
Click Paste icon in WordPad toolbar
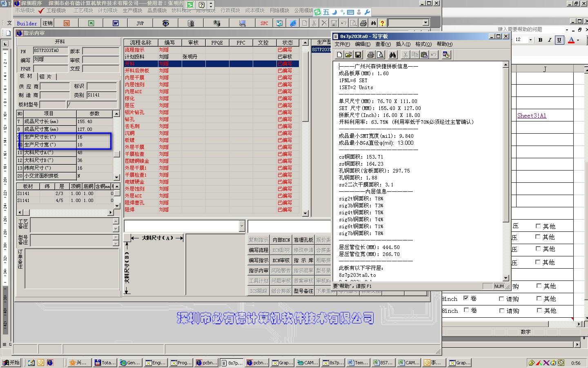tap(424, 55)
